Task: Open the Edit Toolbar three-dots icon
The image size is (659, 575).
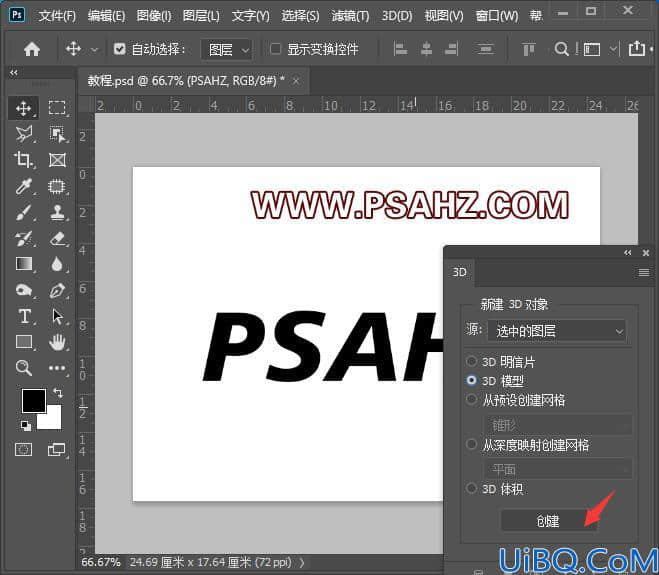Action: tap(57, 368)
